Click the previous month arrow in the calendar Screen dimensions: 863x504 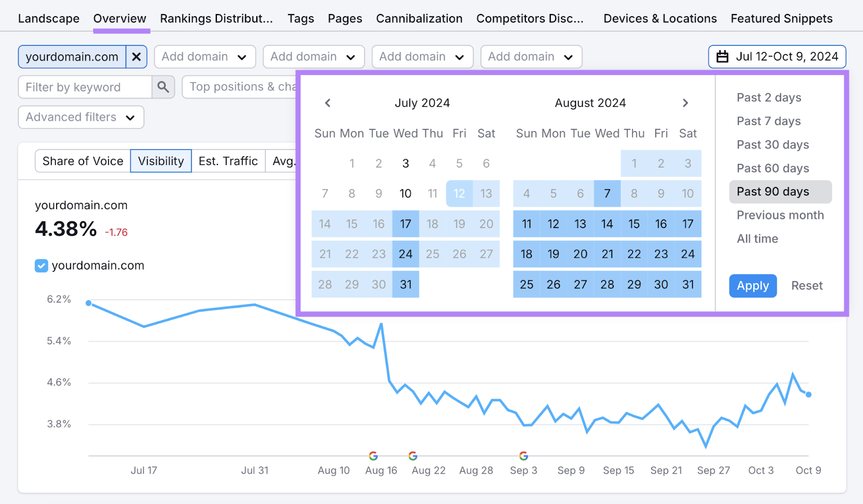click(x=327, y=102)
